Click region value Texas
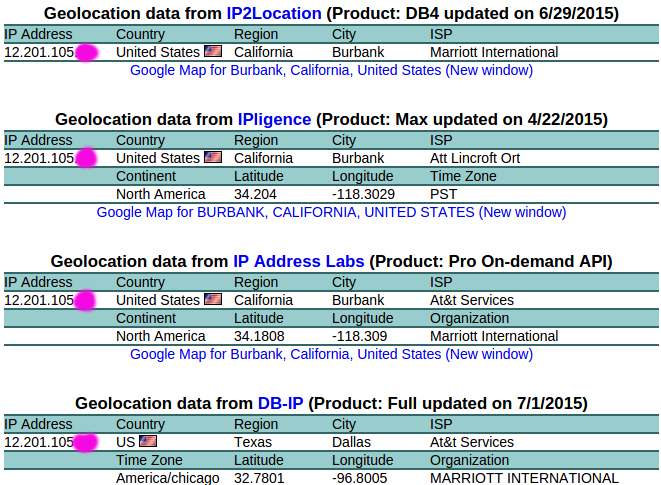This screenshot has height=485, width=661. pos(253,442)
